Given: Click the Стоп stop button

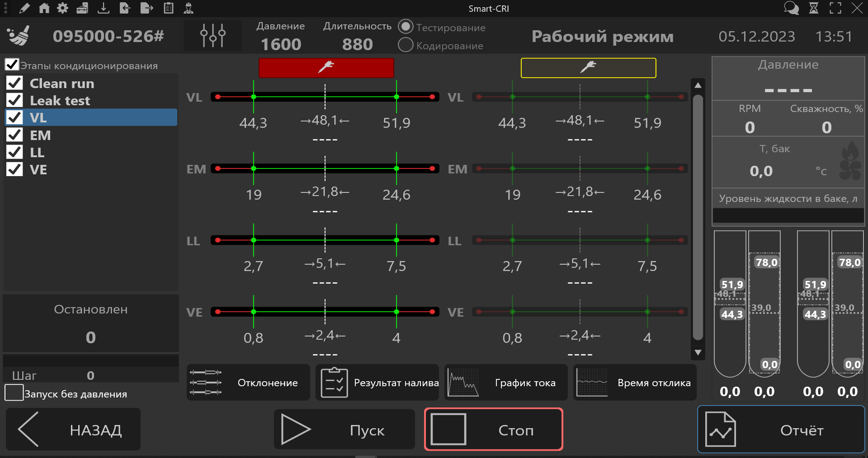Looking at the screenshot, I should tap(494, 429).
